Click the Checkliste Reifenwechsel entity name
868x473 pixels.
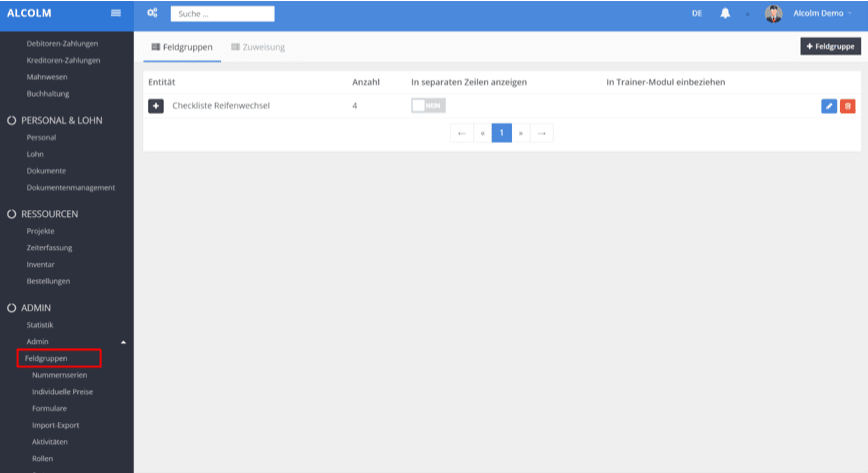coord(221,105)
